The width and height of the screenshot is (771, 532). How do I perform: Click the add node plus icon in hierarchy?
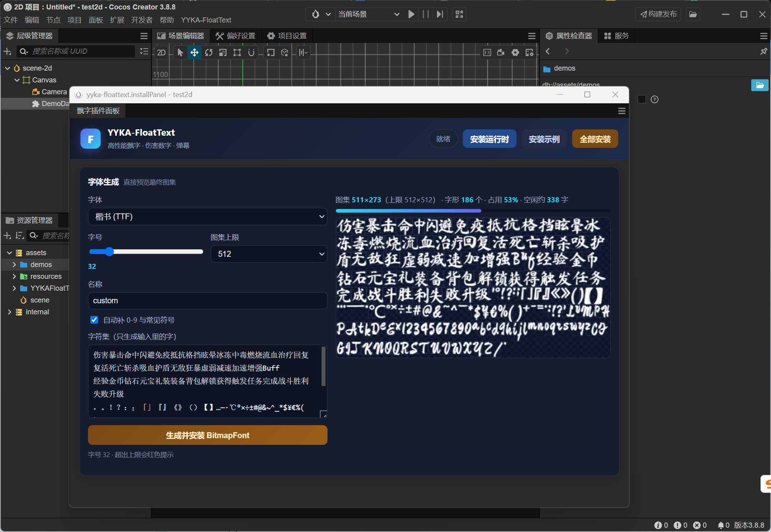point(7,51)
